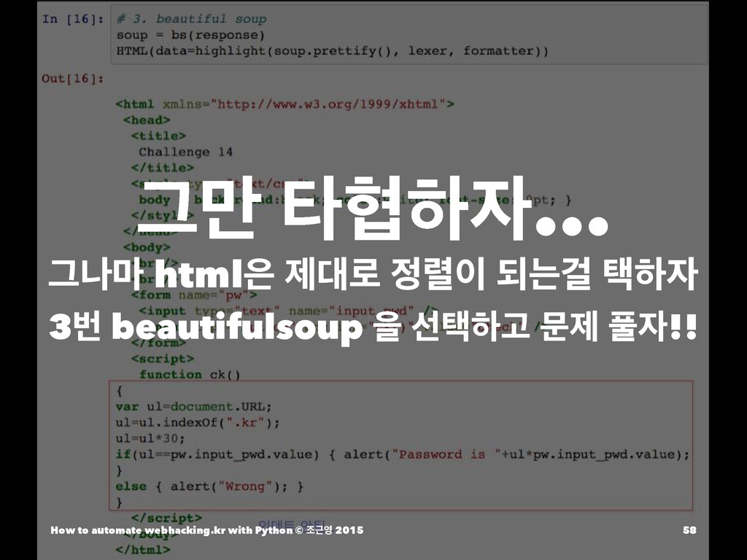Click the 'else { alert("Wrong"); }' line

click(209, 486)
